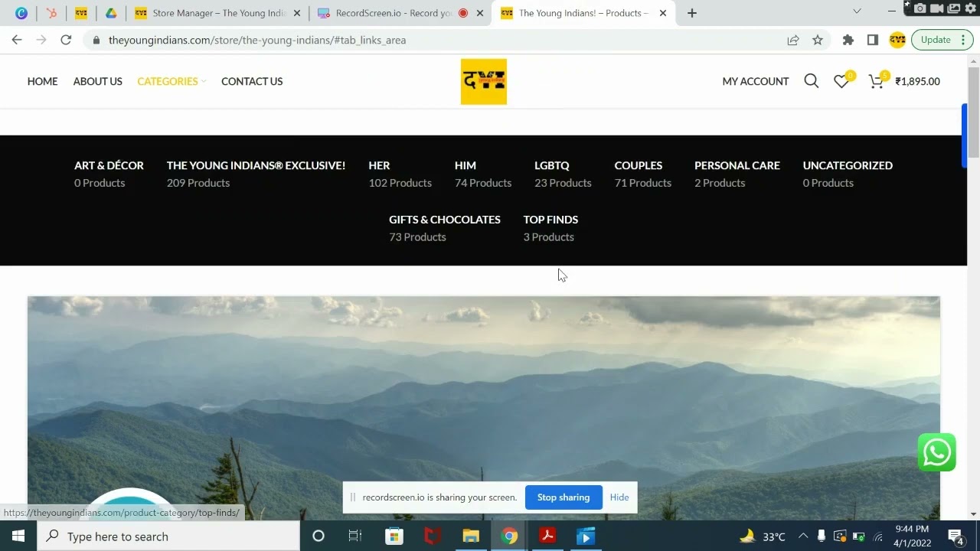Screen dimensions: 980x551
Task: Open ABOUT US page
Action: 97,81
